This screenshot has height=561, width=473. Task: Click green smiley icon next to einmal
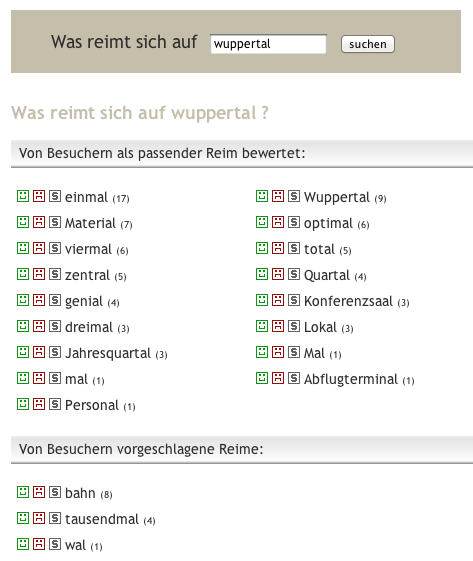coord(23,196)
